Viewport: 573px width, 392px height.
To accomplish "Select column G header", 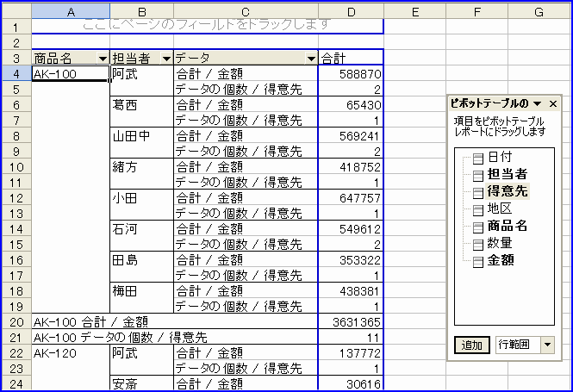I will (x=539, y=12).
